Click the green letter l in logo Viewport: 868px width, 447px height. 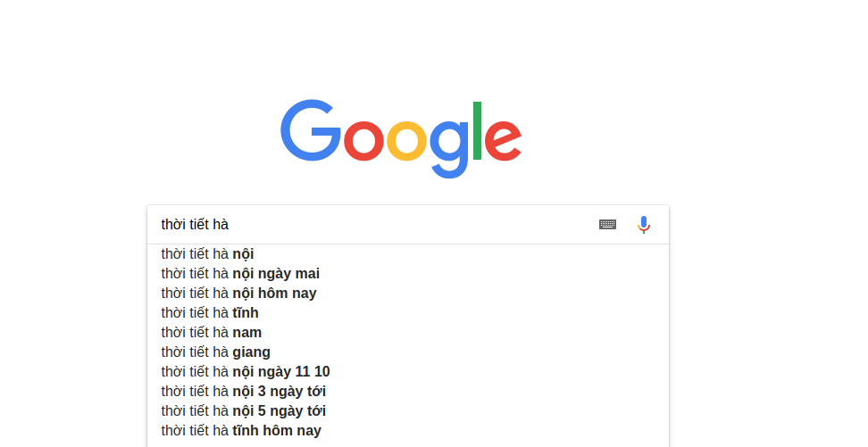477,131
